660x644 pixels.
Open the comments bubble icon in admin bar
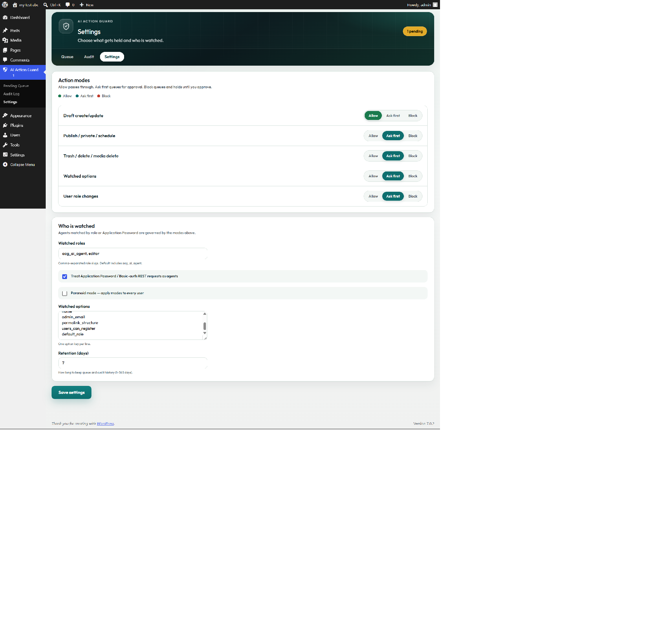tap(68, 5)
